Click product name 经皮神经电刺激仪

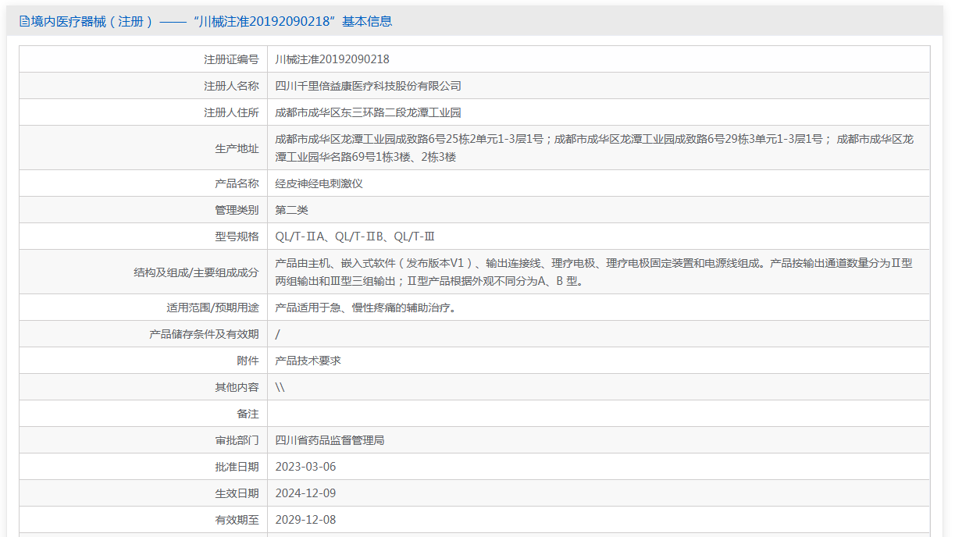[319, 183]
